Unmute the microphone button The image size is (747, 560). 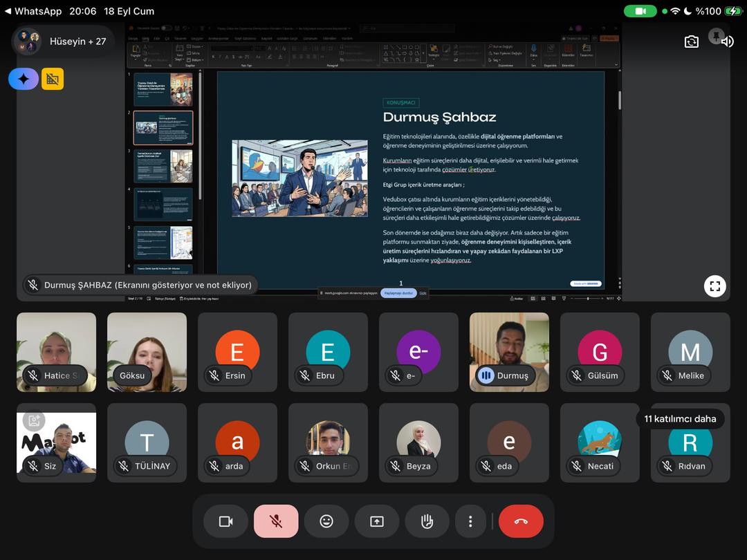coord(276,521)
